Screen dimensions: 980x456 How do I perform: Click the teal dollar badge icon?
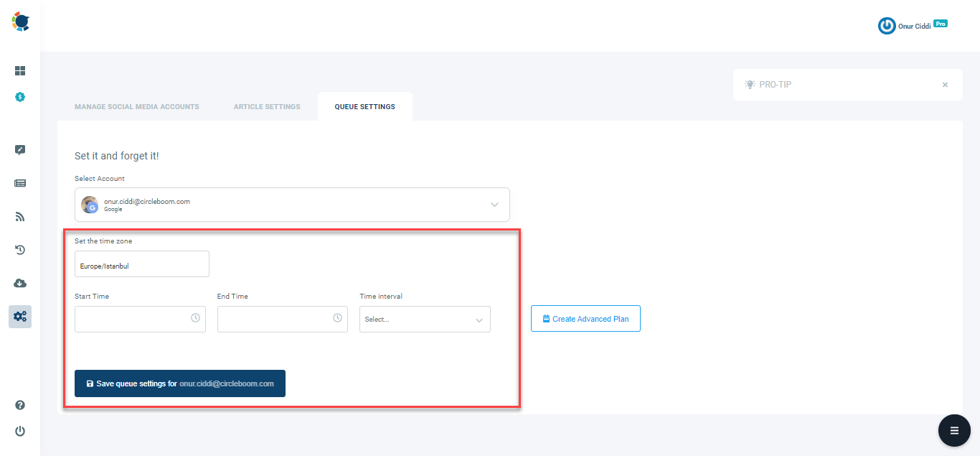point(20,96)
